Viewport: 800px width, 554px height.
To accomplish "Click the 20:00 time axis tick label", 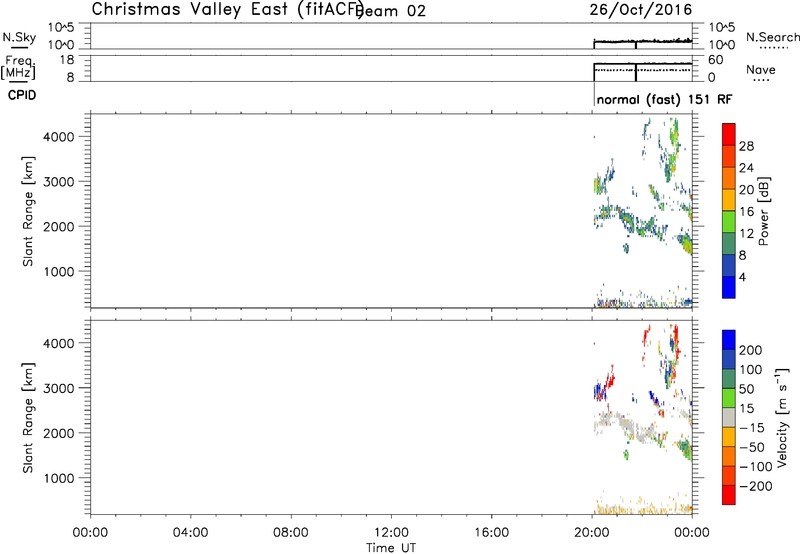I will click(592, 533).
